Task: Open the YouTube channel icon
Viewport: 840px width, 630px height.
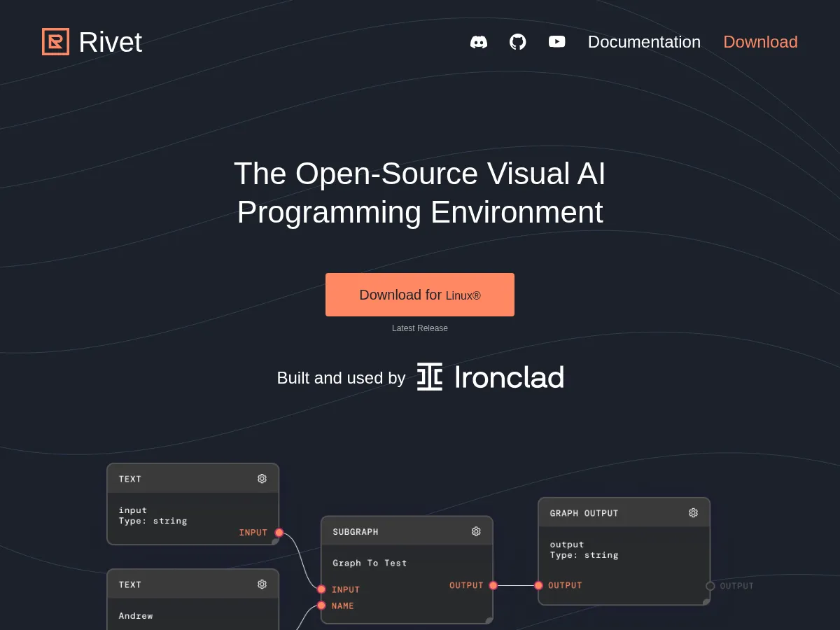Action: pos(556,42)
